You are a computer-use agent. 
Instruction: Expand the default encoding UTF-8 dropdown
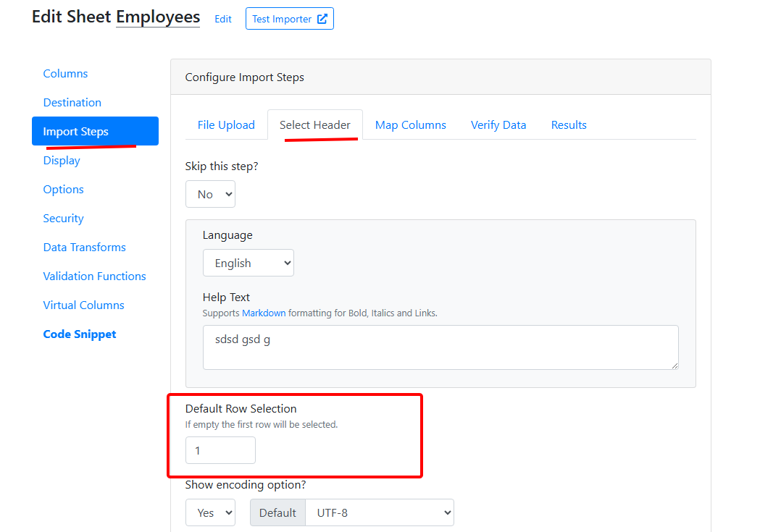point(379,512)
